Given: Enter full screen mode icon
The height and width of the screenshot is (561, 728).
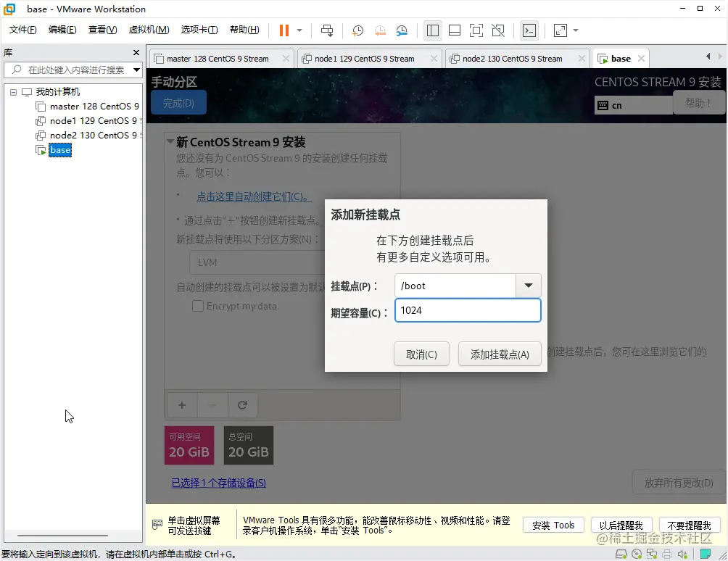Looking at the screenshot, I should pos(476,30).
